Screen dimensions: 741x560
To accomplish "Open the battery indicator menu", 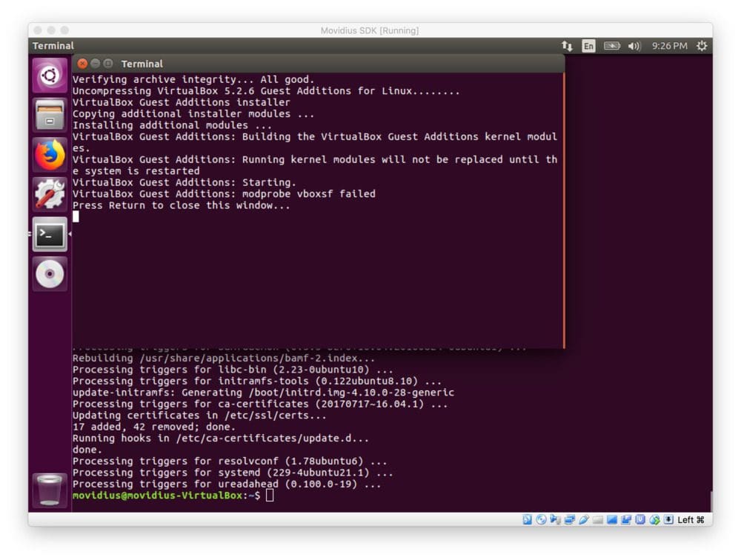I will 612,46.
